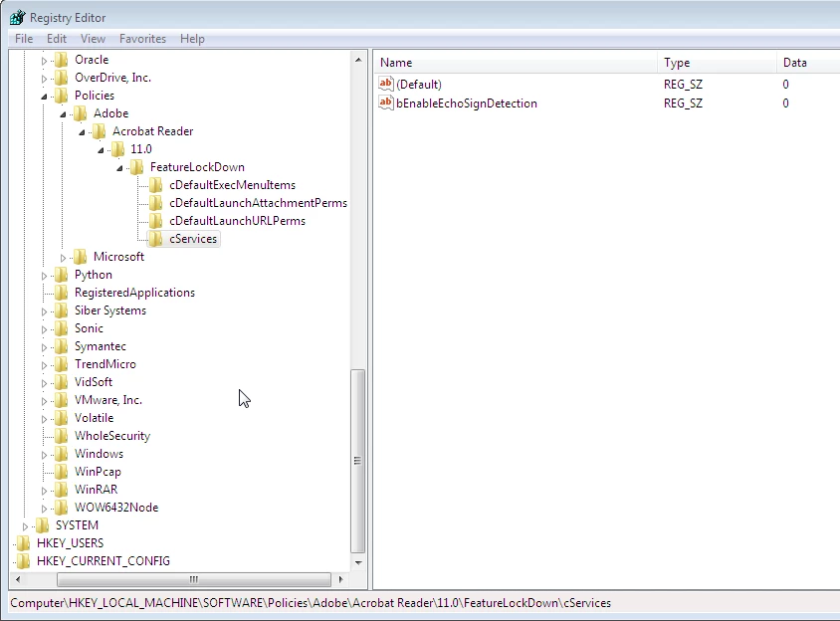Select the (Default) value name
Screen dimensions: 840x621
[419, 85]
